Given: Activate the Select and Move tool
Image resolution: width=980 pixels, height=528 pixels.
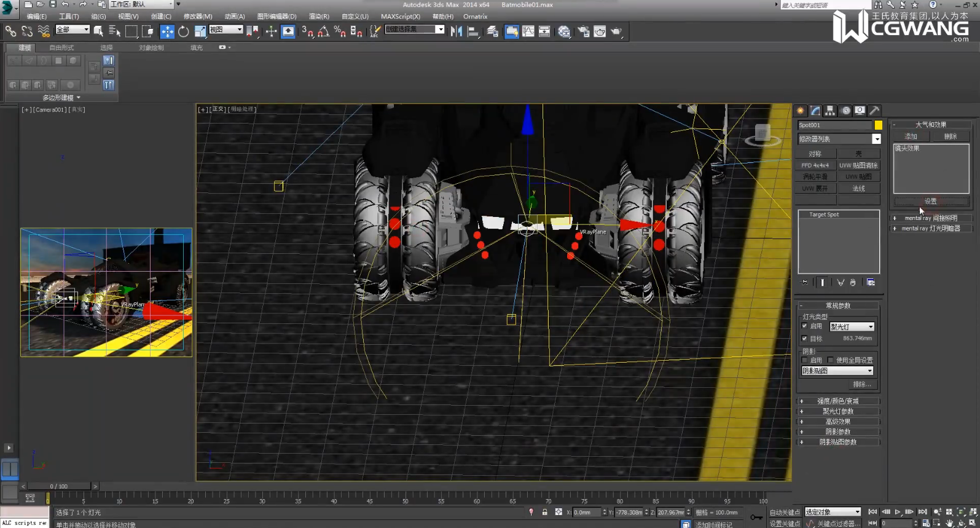Looking at the screenshot, I should [167, 31].
